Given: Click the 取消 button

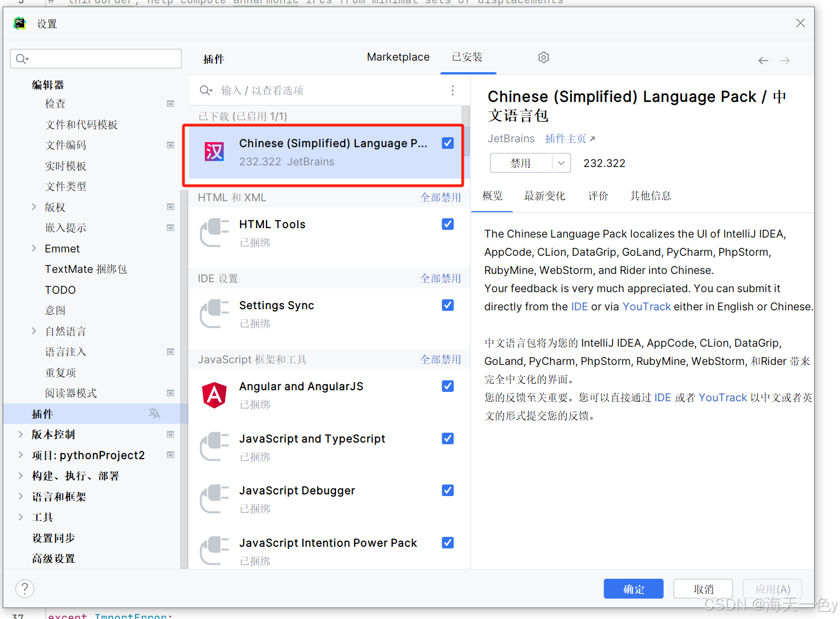Looking at the screenshot, I should click(703, 589).
